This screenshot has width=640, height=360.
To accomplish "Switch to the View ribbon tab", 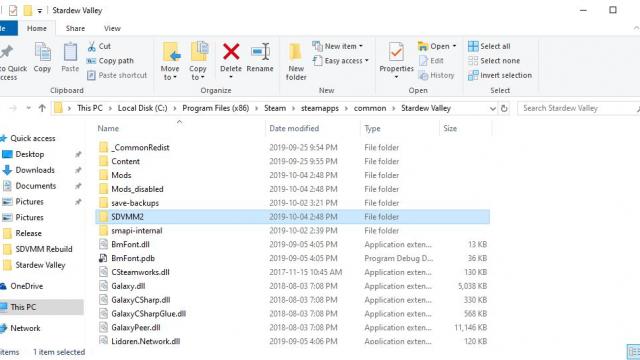I will point(112,28).
